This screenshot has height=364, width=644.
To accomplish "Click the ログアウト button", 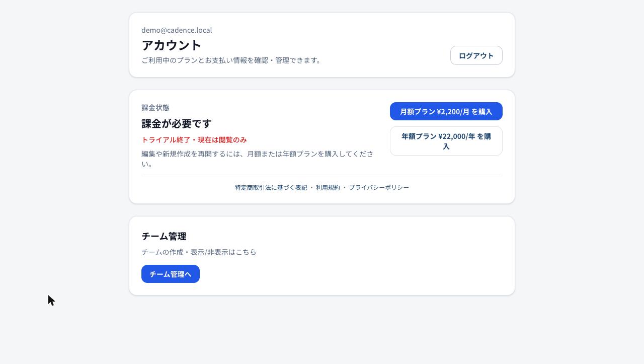I will point(476,55).
